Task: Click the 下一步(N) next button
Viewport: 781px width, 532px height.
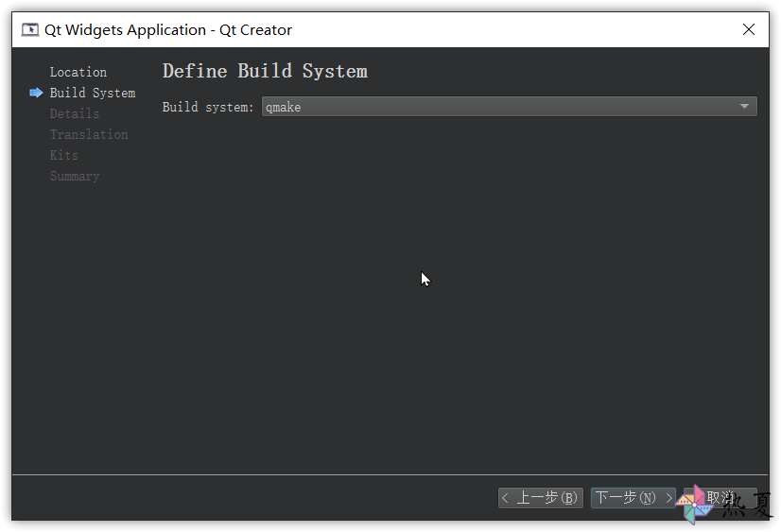Action: 633,498
